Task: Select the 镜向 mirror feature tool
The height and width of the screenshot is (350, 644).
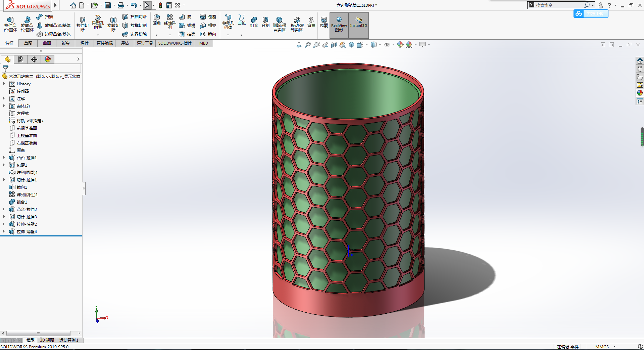Action: 208,34
